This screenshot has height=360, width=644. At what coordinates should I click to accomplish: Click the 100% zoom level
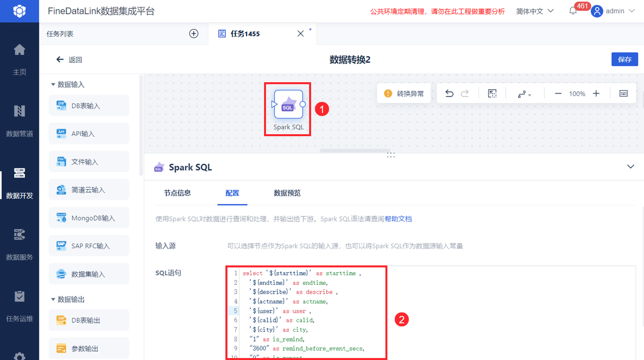coord(577,94)
